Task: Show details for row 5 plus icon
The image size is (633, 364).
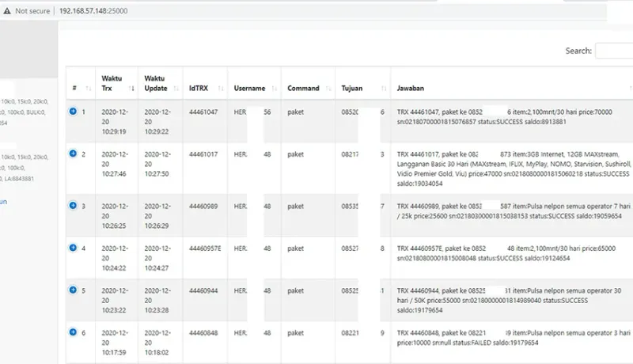Action: tap(73, 290)
